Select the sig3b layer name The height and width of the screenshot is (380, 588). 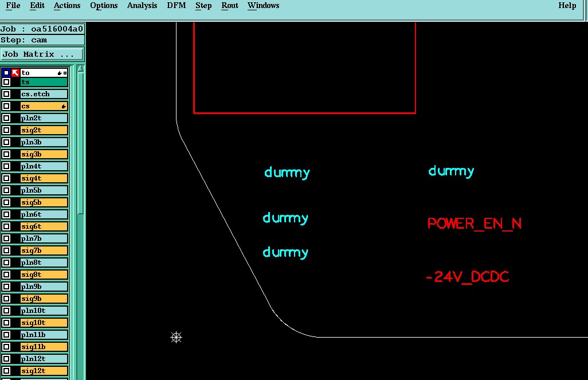point(44,154)
